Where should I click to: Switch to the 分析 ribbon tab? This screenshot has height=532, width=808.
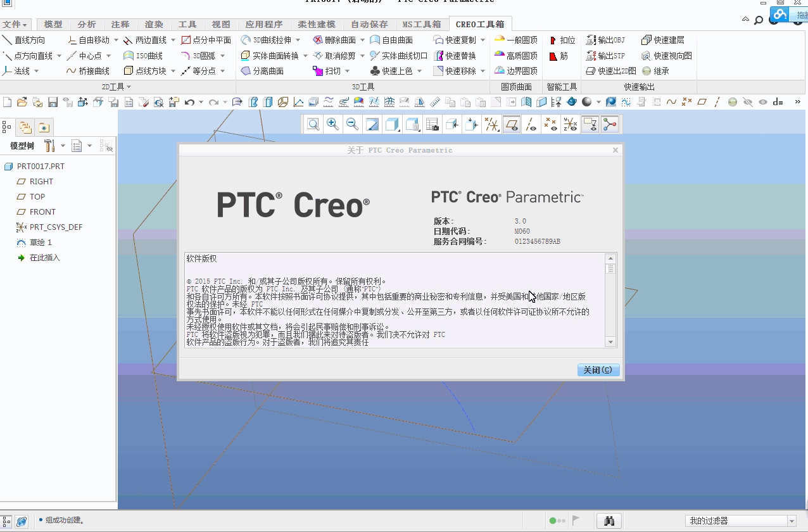click(x=87, y=25)
